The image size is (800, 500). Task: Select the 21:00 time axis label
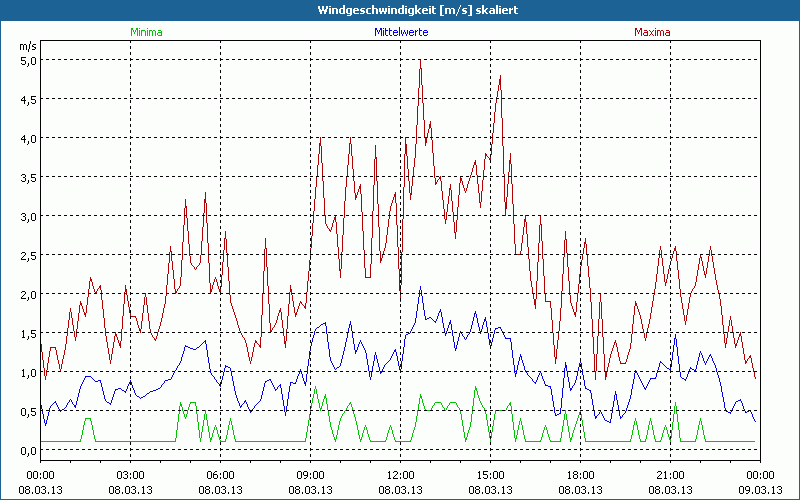coord(670,475)
